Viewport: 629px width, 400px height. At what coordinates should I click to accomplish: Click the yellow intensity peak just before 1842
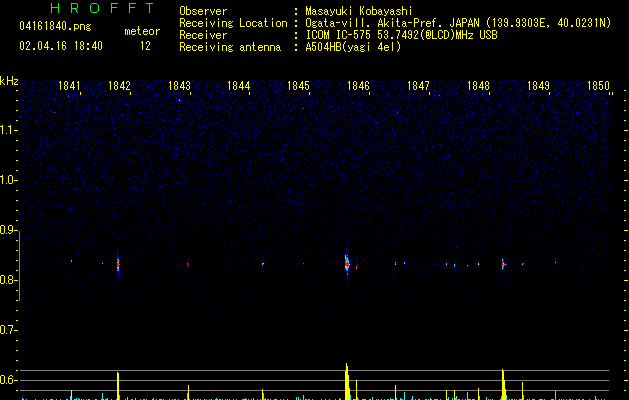coord(118,386)
